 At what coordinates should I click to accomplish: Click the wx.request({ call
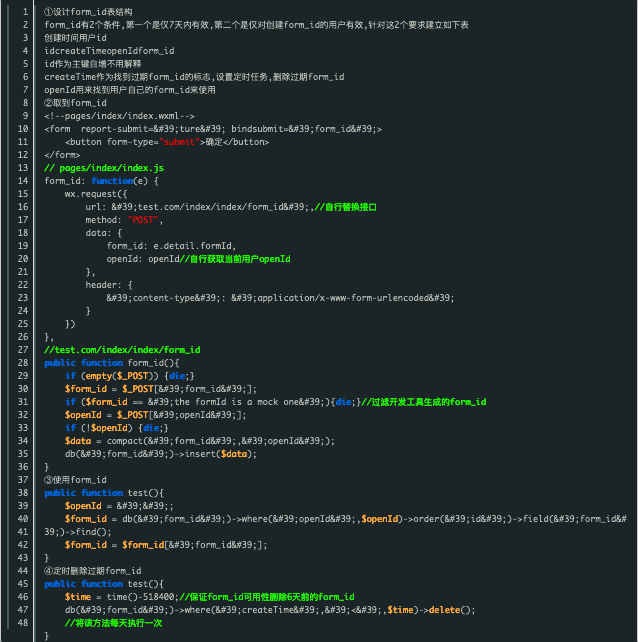(98, 193)
